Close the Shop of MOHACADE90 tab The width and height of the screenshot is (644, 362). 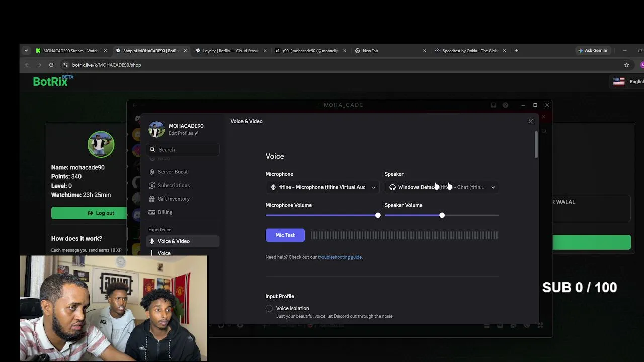coord(185,51)
